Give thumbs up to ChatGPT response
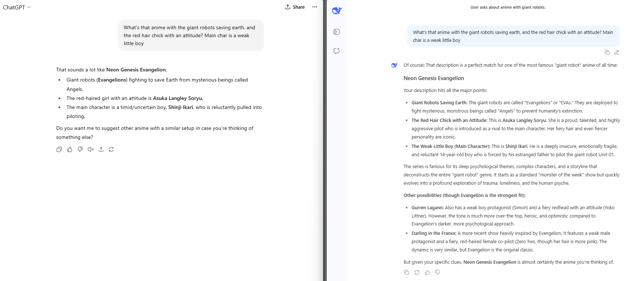644x281 pixels. 70,149
